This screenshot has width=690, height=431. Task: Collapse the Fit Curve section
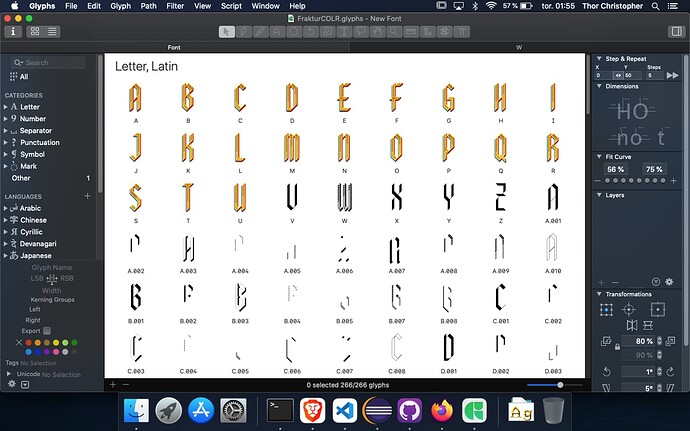[599, 156]
